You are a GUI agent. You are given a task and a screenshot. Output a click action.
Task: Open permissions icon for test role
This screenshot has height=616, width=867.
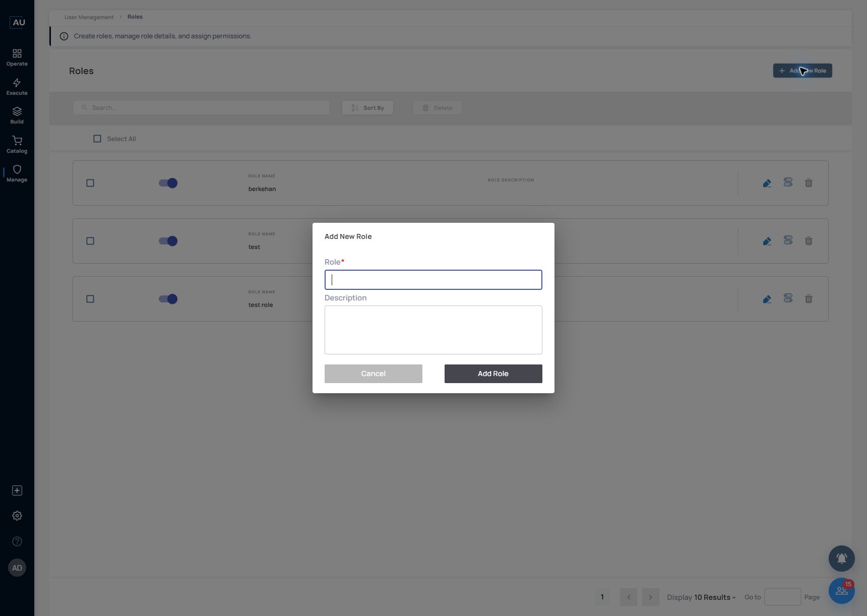tap(788, 240)
